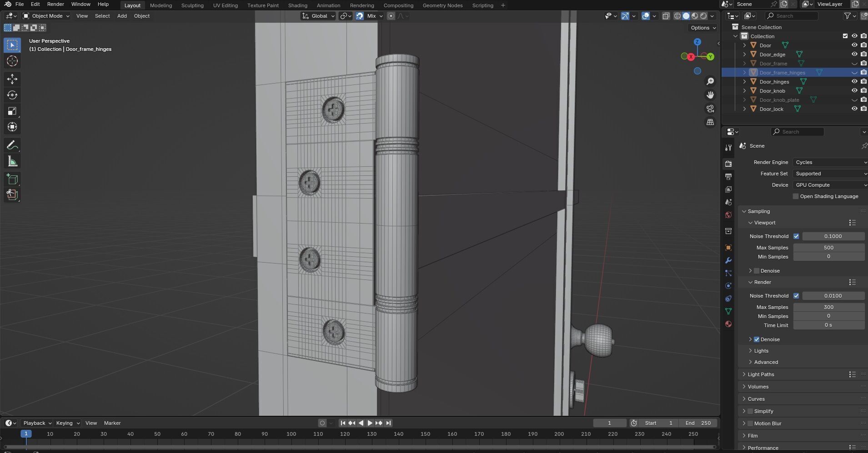Viewport: 868px width, 453px height.
Task: Open the Object Data properties tab
Action: click(x=728, y=311)
